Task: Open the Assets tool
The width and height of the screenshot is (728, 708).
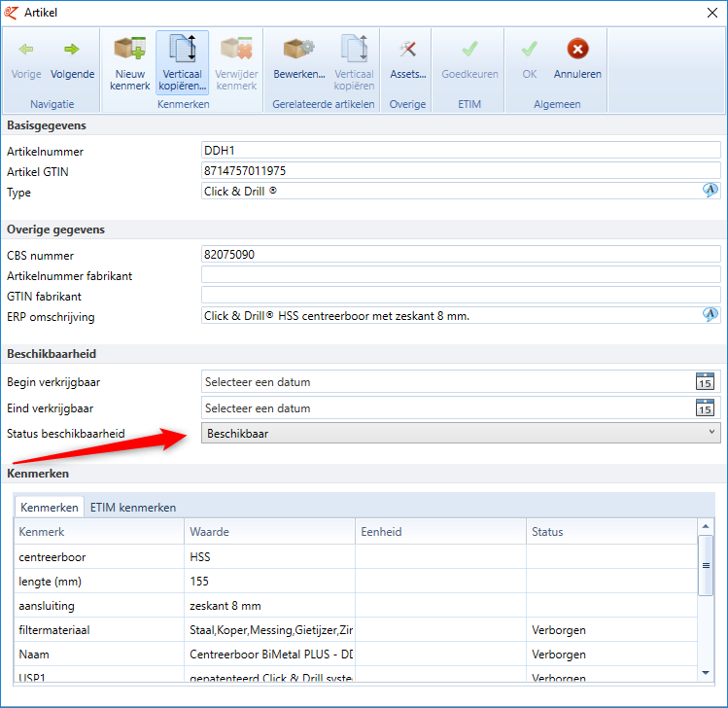Action: click(x=407, y=60)
